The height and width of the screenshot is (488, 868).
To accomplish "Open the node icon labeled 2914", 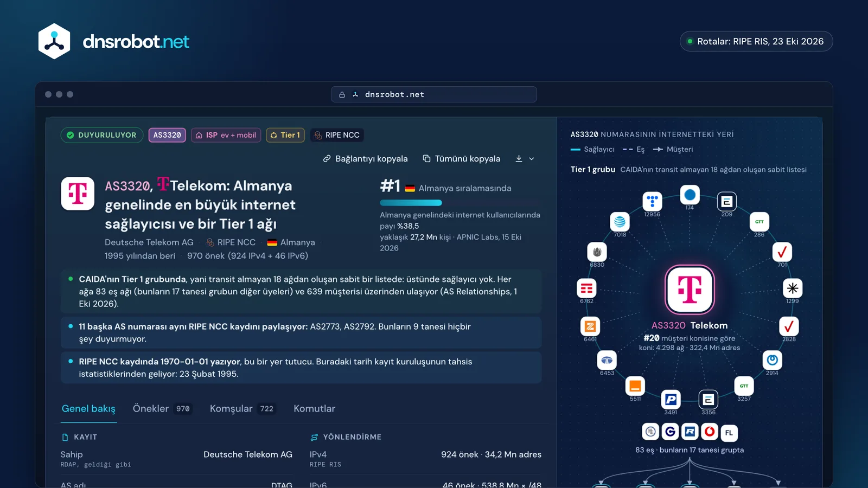I will (772, 360).
